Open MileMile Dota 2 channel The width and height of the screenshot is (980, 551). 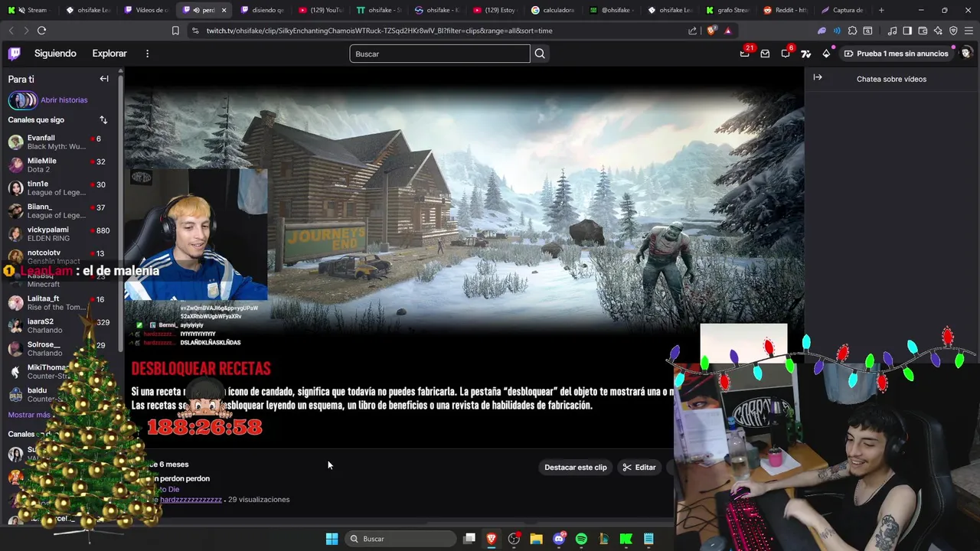pyautogui.click(x=61, y=165)
